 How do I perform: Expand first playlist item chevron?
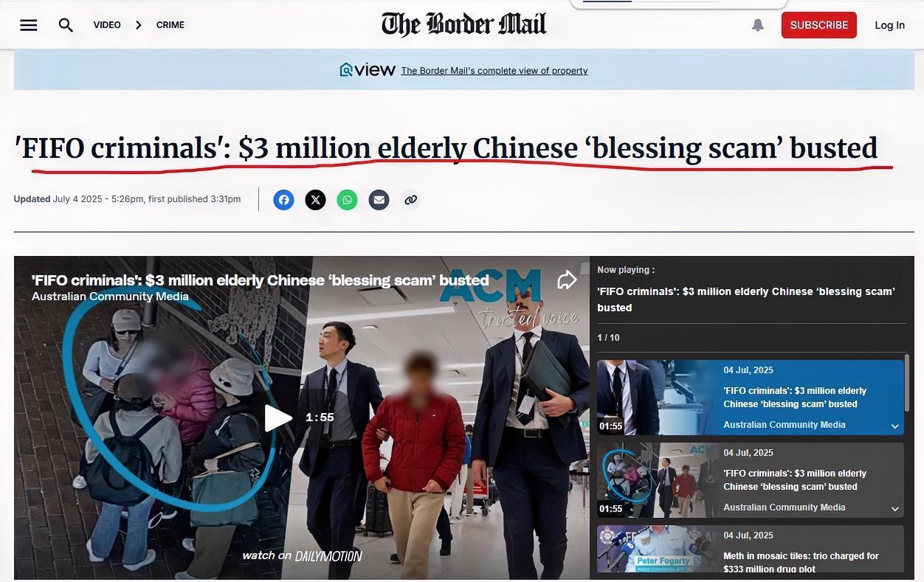pyautogui.click(x=894, y=426)
